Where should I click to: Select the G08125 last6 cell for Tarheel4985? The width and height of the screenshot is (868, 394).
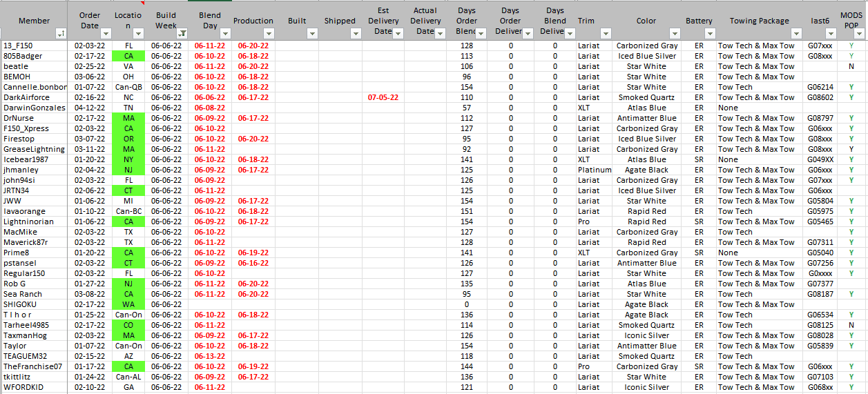(820, 325)
